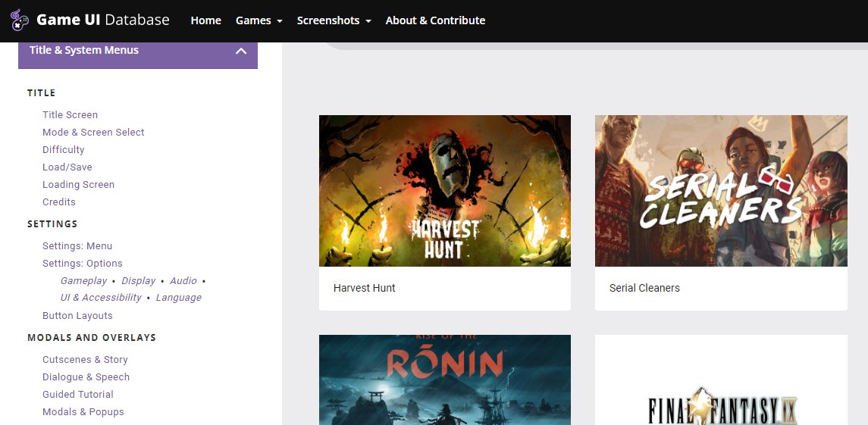
Task: Select the Title Screen filter
Action: (x=70, y=114)
